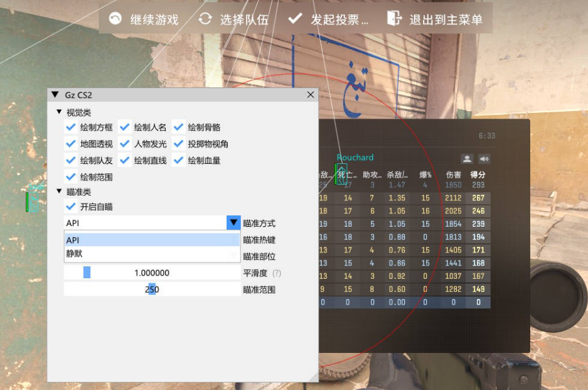The width and height of the screenshot is (588, 390).
Task: Click the speaker mute icon in scoreboard
Action: 484,159
